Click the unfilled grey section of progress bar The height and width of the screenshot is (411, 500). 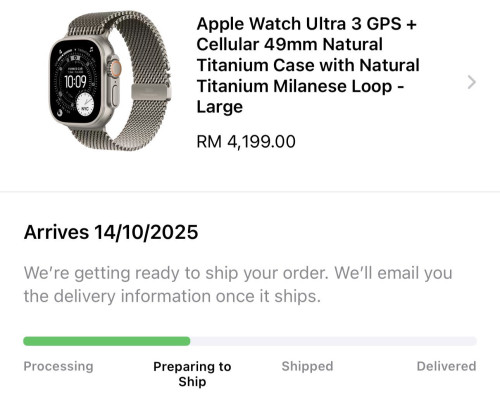pos(333,341)
